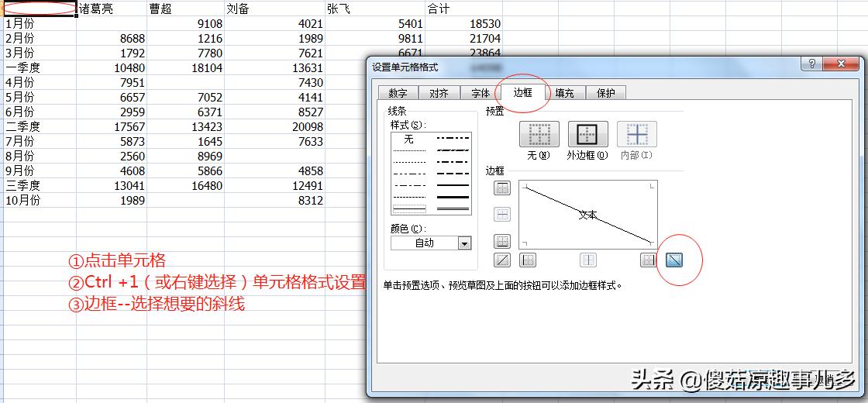Switch to the 数字 tab
The width and height of the screenshot is (868, 403).
[x=398, y=93]
